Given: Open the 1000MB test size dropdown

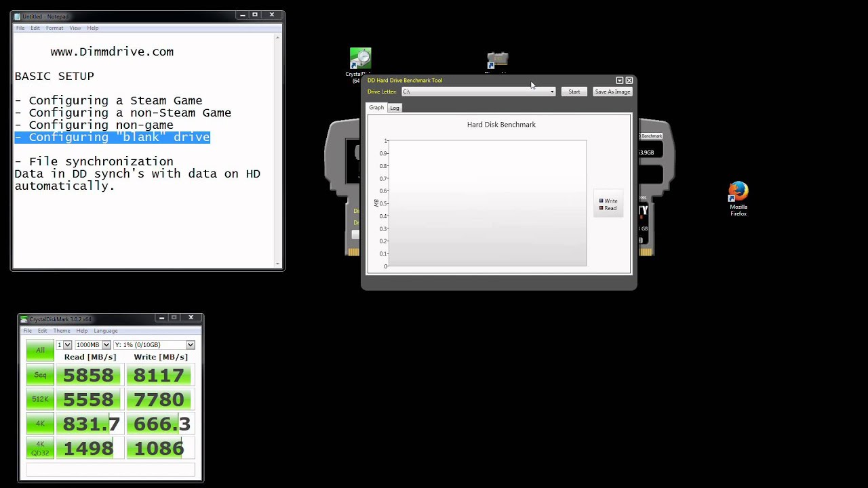Looking at the screenshot, I should pos(93,345).
